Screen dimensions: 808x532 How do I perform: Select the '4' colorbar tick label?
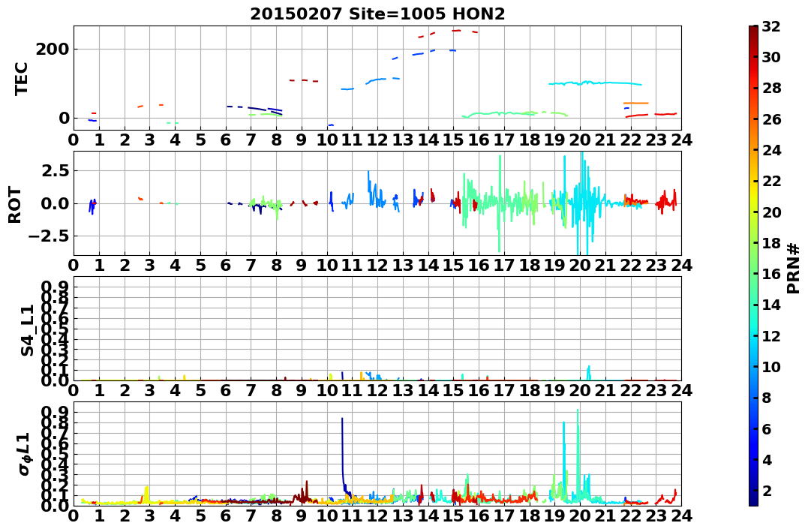[x=767, y=459]
